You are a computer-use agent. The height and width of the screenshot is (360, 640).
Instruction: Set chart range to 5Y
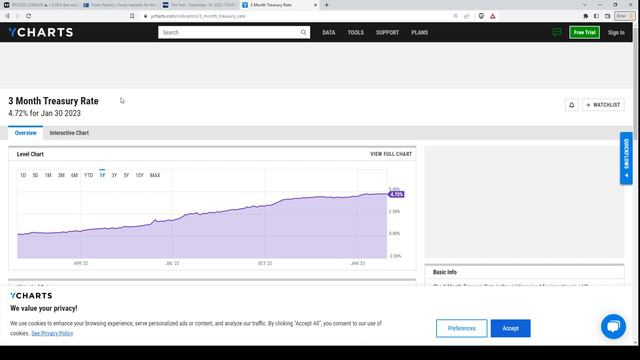tap(126, 175)
